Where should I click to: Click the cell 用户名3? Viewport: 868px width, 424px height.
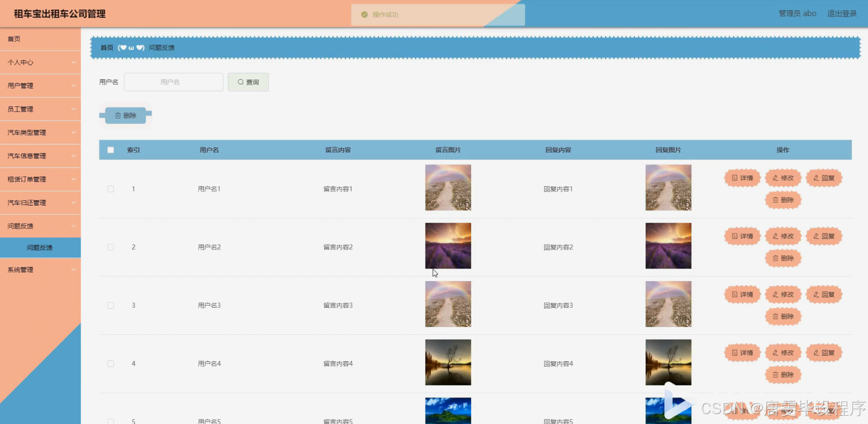pos(209,306)
